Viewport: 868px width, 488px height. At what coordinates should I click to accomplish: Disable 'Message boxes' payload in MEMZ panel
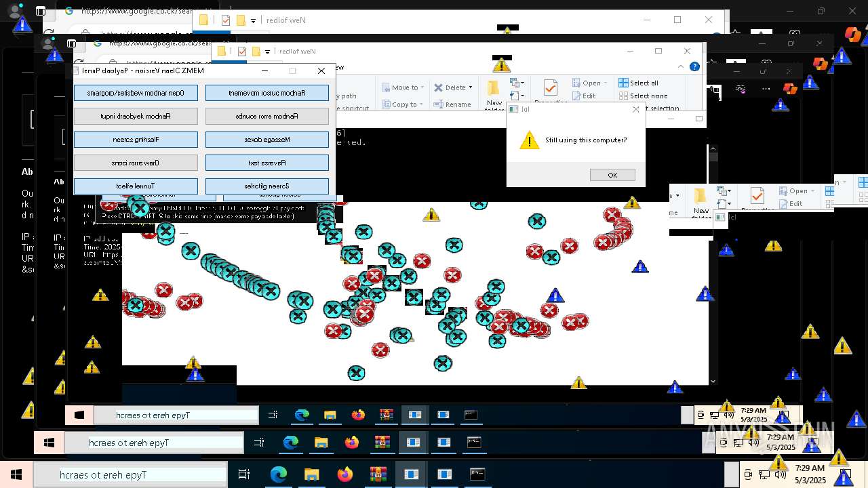pyautogui.click(x=267, y=140)
